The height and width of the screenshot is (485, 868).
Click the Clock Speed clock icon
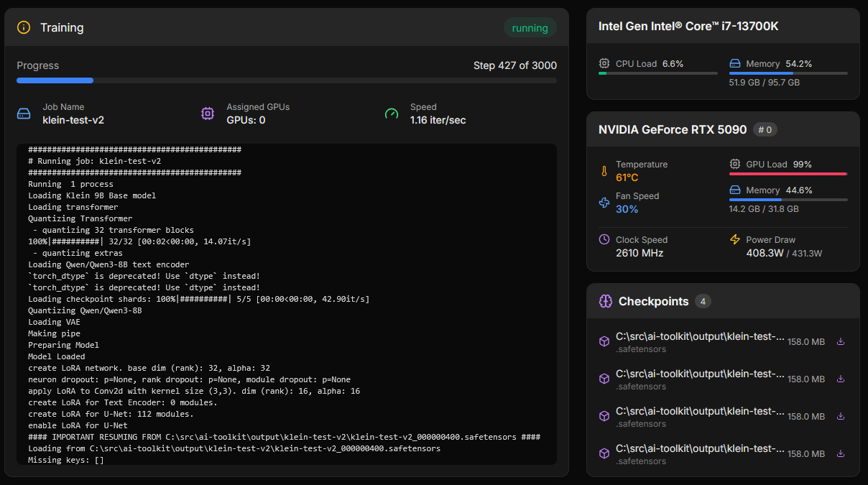point(604,239)
